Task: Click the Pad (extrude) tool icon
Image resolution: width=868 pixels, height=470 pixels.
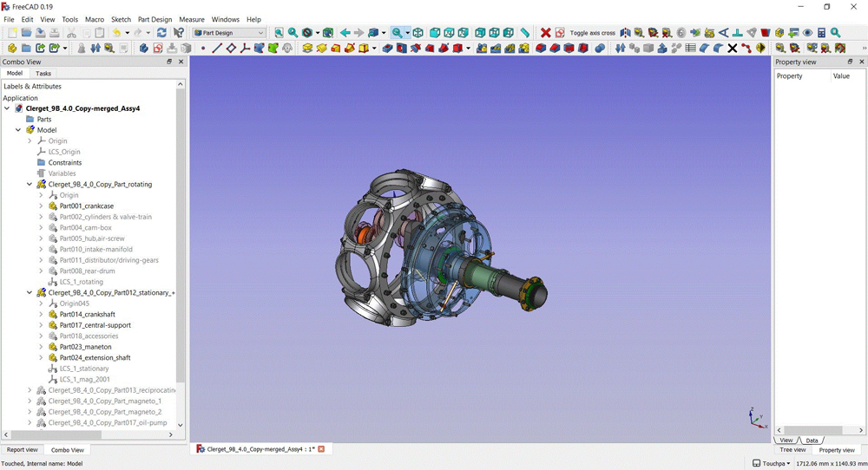Action: click(x=307, y=49)
